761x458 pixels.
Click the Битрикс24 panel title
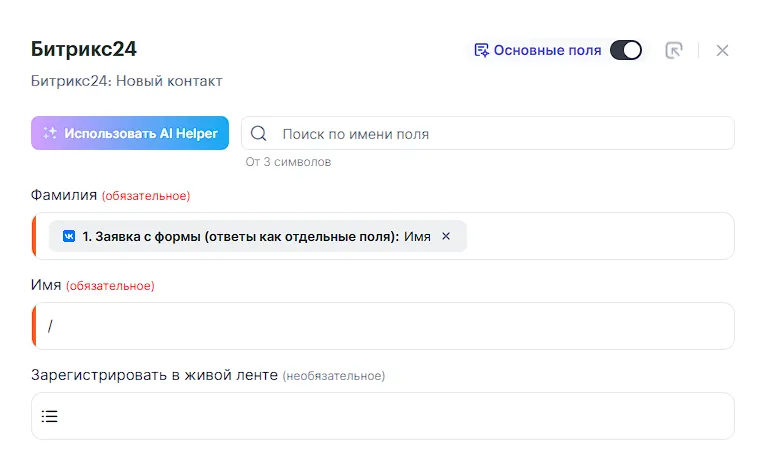[x=84, y=49]
